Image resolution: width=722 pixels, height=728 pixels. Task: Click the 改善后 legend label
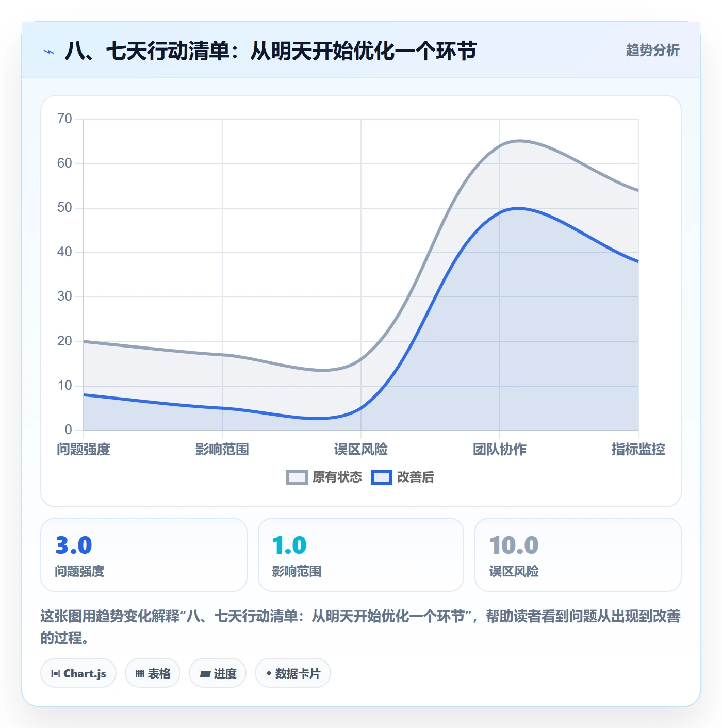pyautogui.click(x=416, y=477)
